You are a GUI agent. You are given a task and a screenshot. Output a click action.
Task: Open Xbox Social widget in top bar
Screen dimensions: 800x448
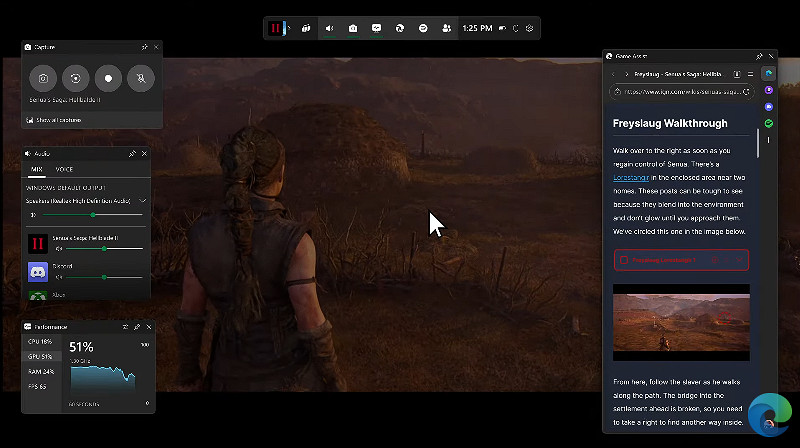point(446,28)
